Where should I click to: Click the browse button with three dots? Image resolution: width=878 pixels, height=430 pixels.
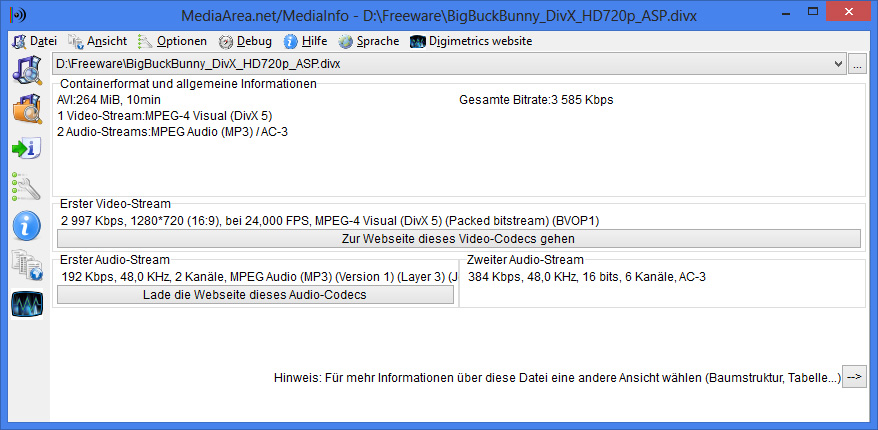coord(857,64)
